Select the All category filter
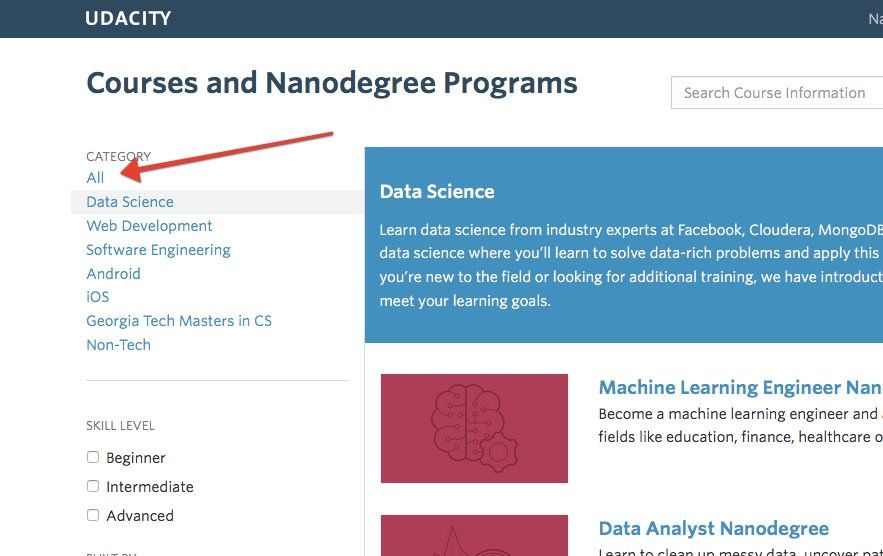 [x=95, y=178]
